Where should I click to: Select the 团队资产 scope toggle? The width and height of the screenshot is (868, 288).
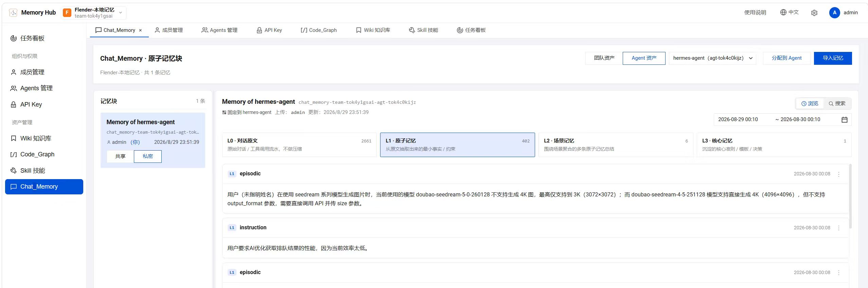tap(604, 58)
